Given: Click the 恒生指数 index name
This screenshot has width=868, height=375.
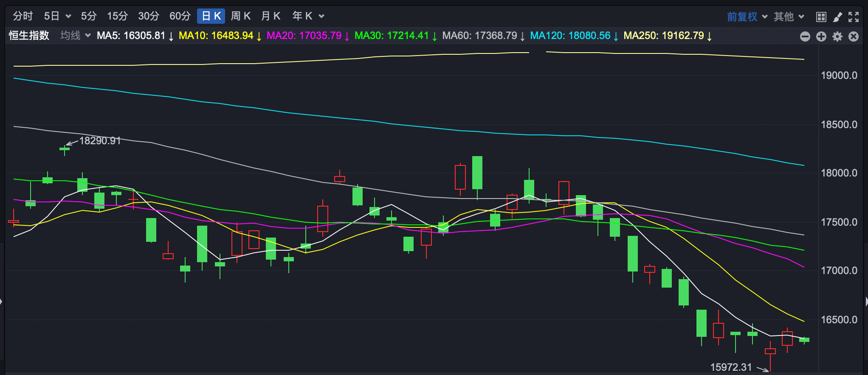Looking at the screenshot, I should point(29,35).
